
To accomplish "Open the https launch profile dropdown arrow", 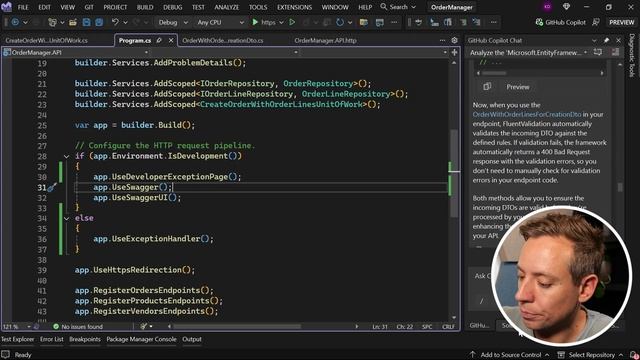I will click(x=281, y=22).
